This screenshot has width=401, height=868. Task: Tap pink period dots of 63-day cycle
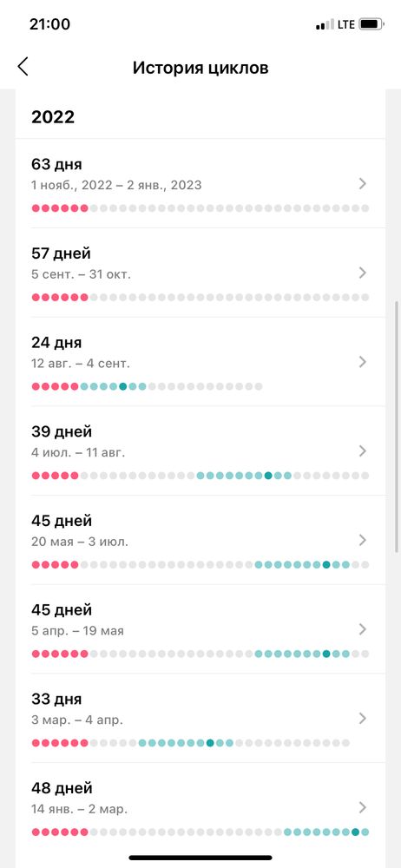click(60, 208)
